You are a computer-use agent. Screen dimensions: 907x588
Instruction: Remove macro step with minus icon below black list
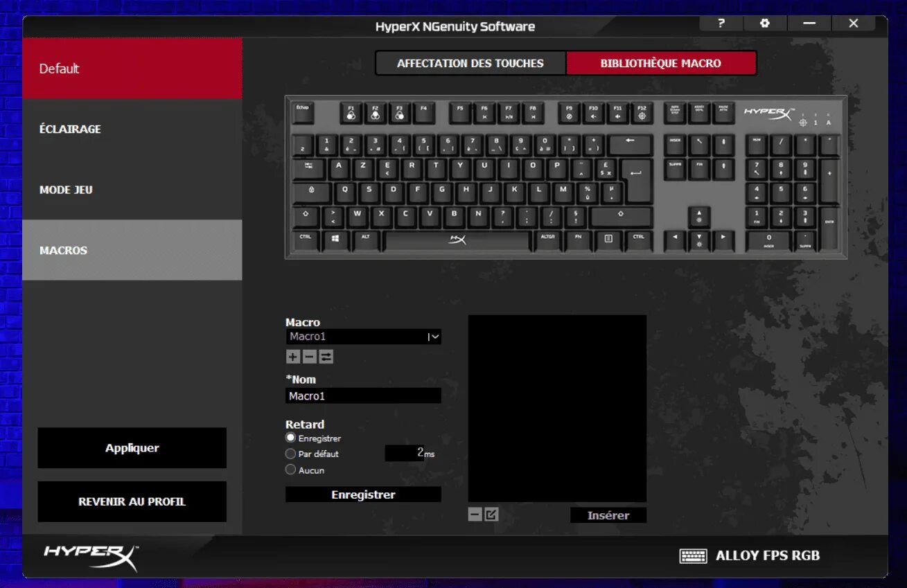(475, 515)
